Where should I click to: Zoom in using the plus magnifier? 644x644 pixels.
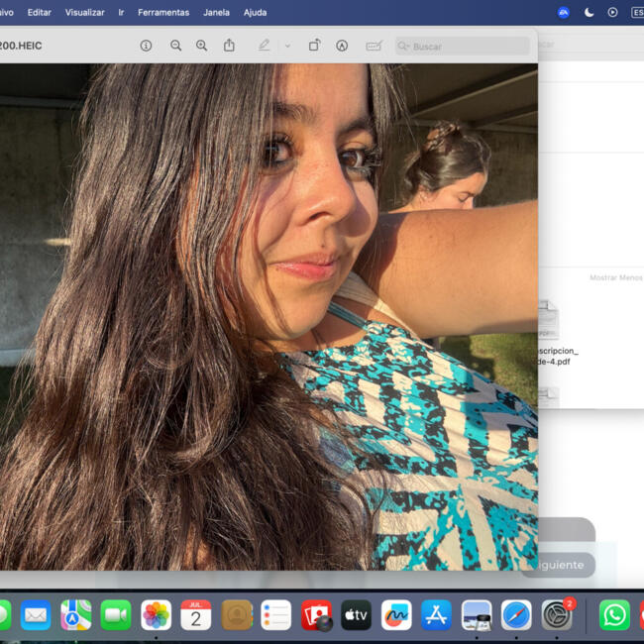click(201, 46)
